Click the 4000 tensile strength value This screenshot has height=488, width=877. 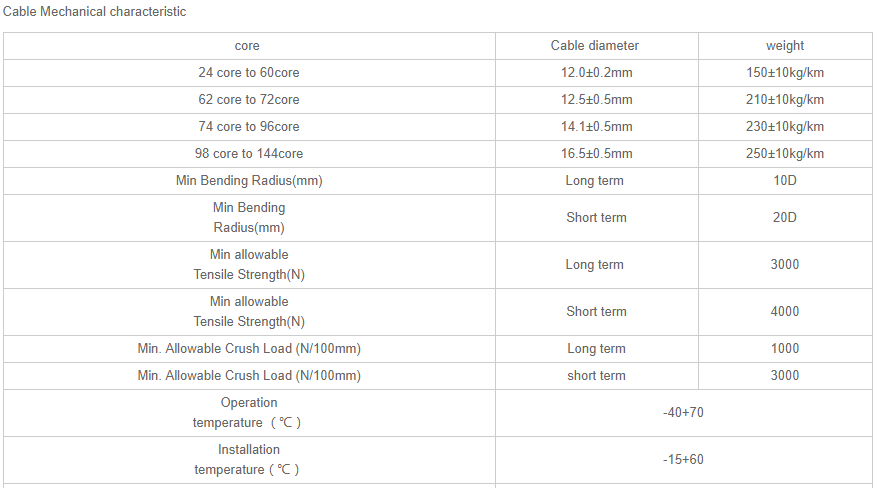[785, 312]
